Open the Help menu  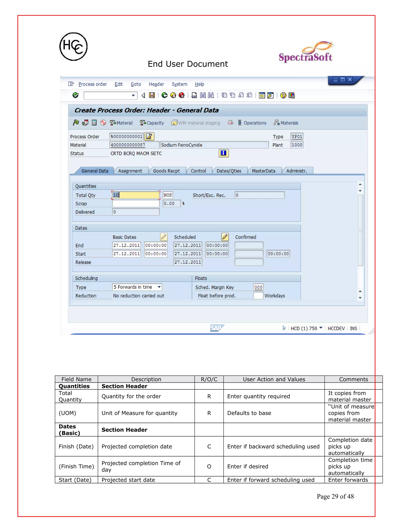[199, 84]
